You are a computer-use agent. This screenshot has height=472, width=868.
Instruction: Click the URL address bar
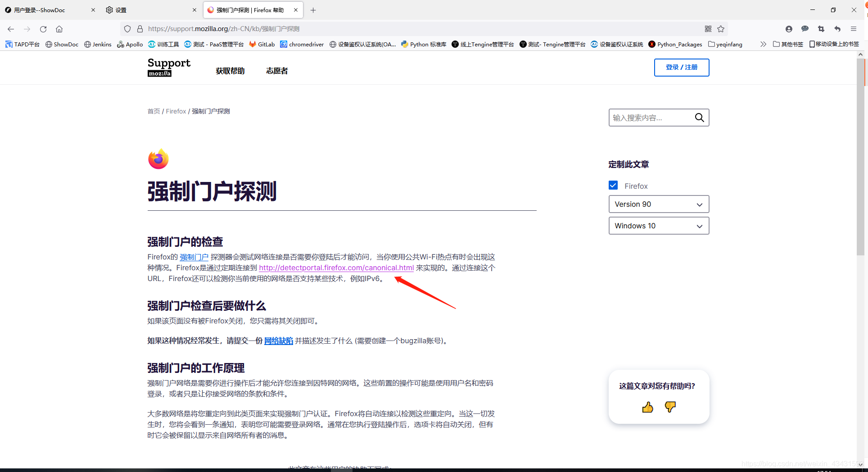423,29
